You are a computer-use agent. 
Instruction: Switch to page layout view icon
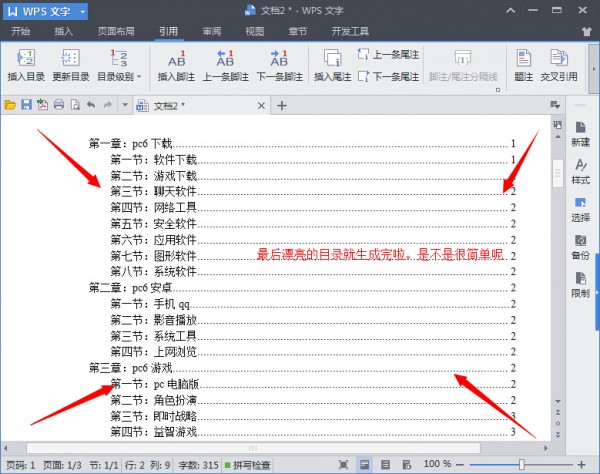pos(365,465)
